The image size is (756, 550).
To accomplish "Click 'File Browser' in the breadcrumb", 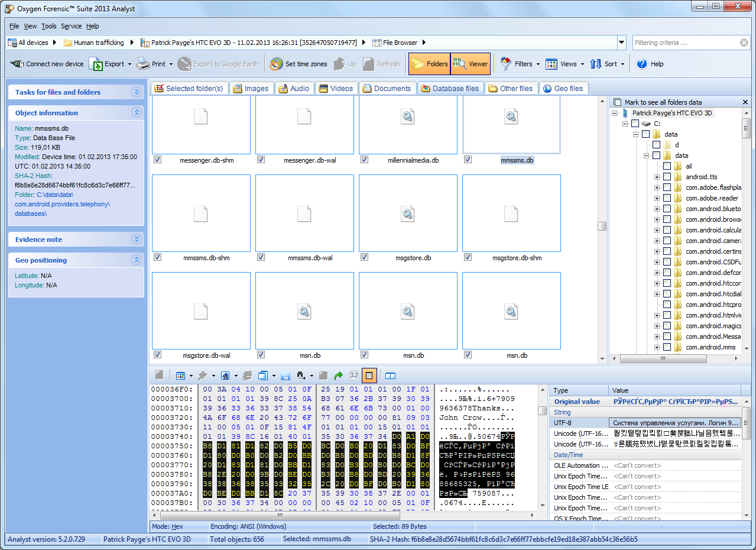I will click(394, 43).
